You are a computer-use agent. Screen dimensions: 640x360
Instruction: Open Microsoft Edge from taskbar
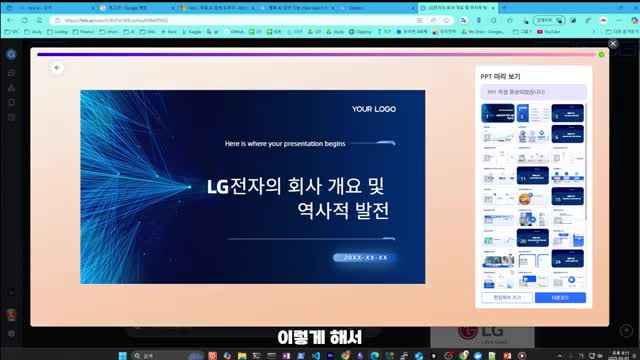(x=374, y=356)
